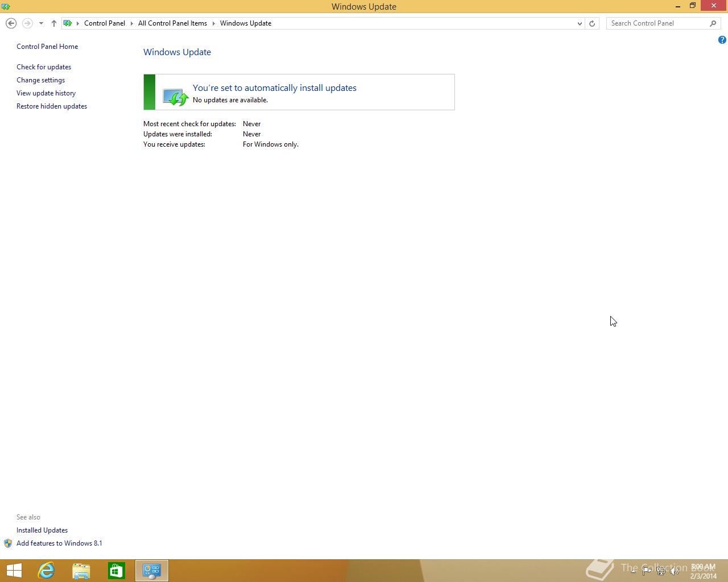Image resolution: width=728 pixels, height=582 pixels.
Task: Restore down the Windows Update window
Action: coord(693,6)
